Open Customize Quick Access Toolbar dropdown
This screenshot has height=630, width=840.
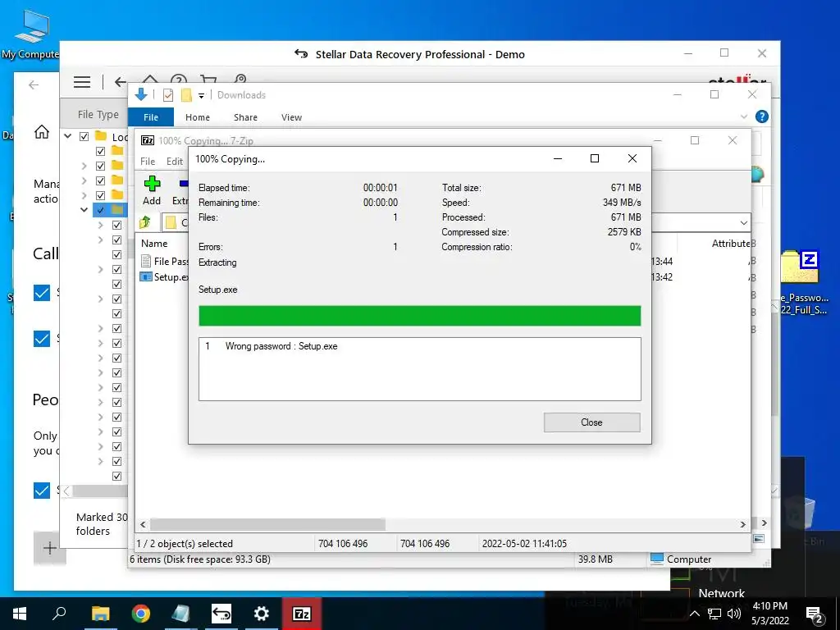(x=202, y=96)
